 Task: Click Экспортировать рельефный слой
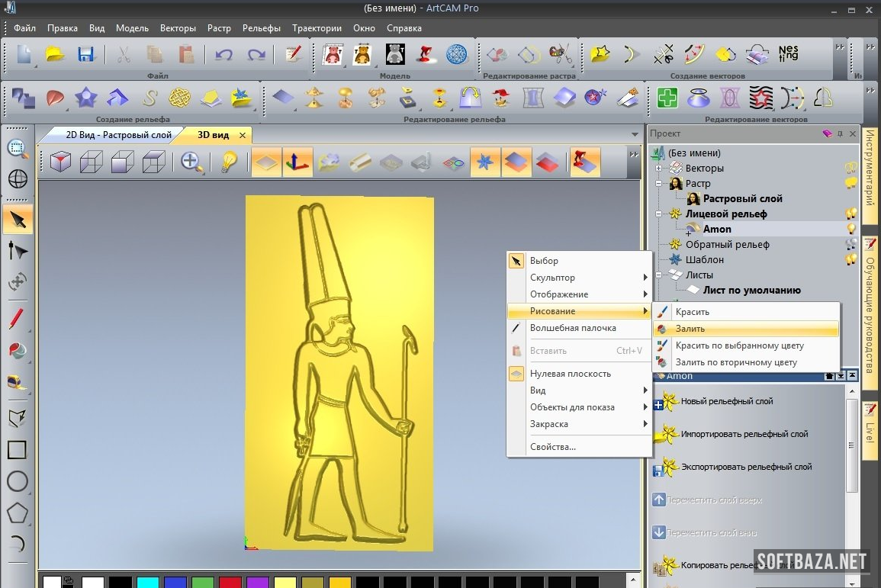(745, 467)
